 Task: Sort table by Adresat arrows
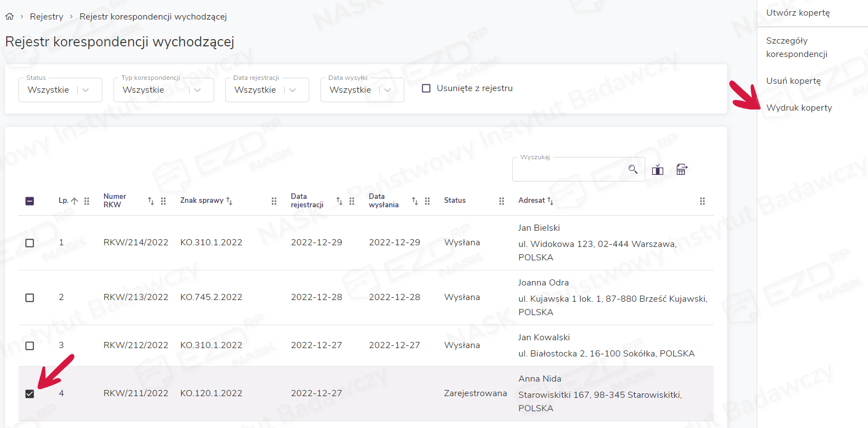point(550,201)
